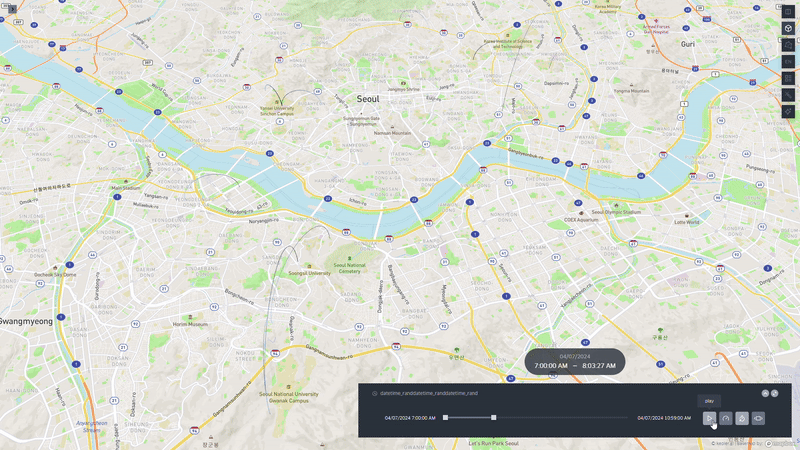Show the map legend panel

788,78
